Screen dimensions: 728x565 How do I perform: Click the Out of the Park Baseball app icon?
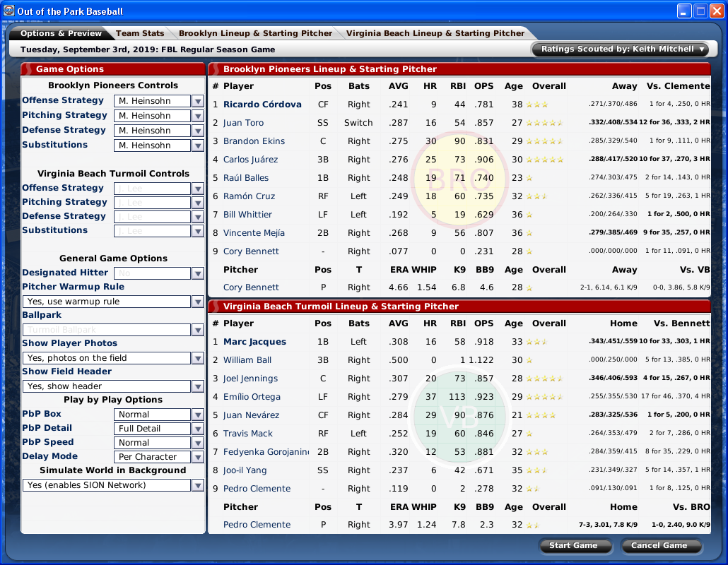(x=8, y=11)
